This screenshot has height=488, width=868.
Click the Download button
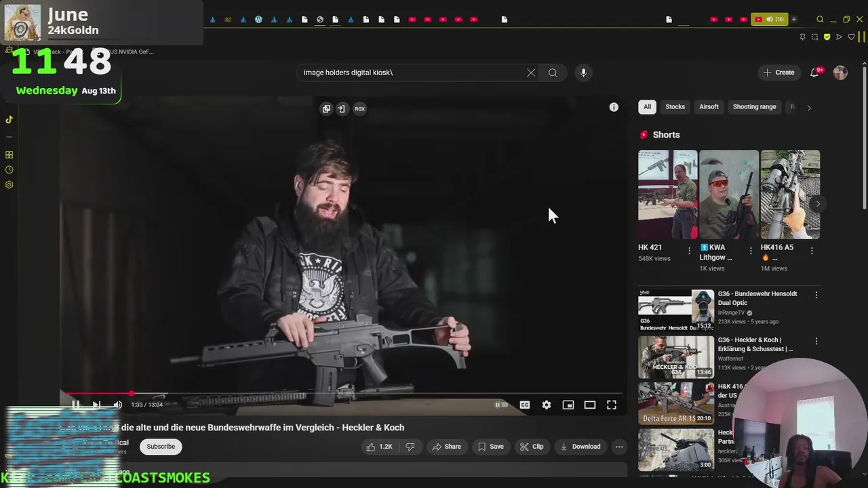[x=580, y=447]
